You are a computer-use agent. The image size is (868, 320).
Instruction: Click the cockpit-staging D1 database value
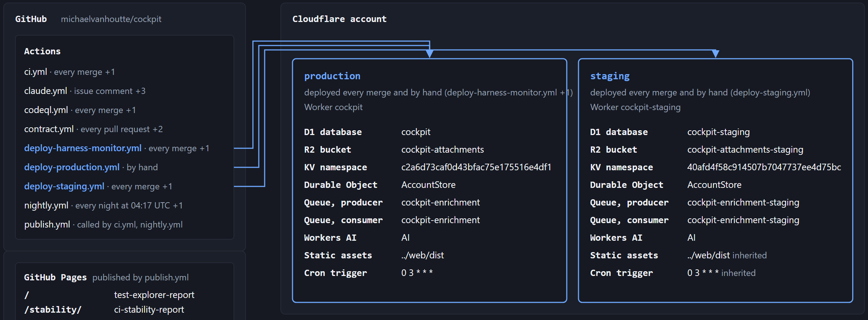tap(718, 132)
